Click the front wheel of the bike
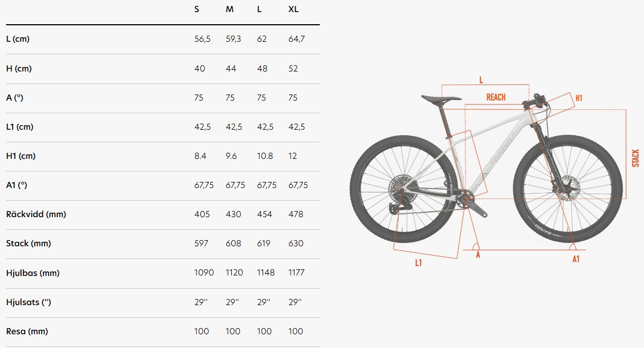 (568, 189)
